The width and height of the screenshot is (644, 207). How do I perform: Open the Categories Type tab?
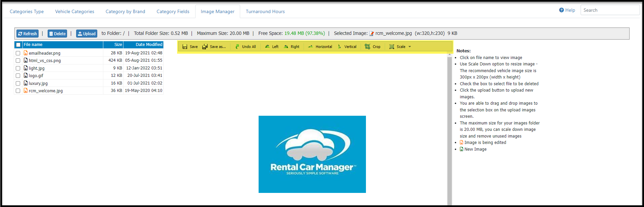27,11
